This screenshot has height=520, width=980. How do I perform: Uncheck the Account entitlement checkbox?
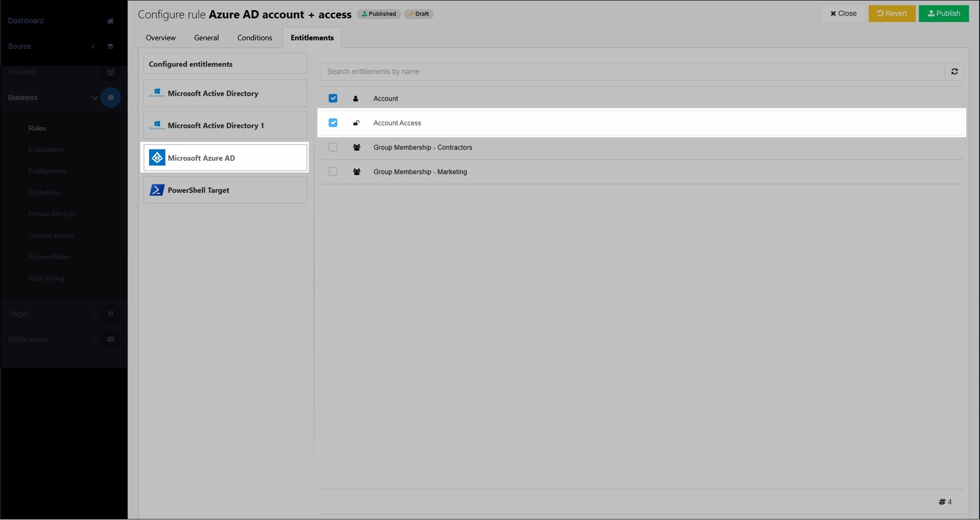coord(333,98)
